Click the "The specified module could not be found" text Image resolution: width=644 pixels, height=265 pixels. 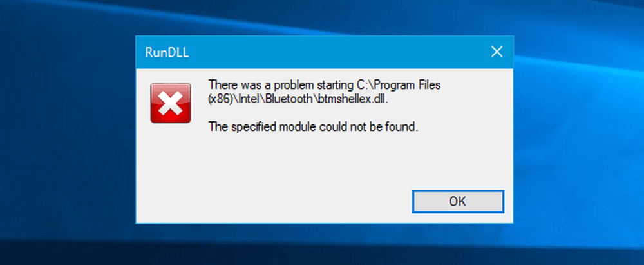[x=314, y=127]
